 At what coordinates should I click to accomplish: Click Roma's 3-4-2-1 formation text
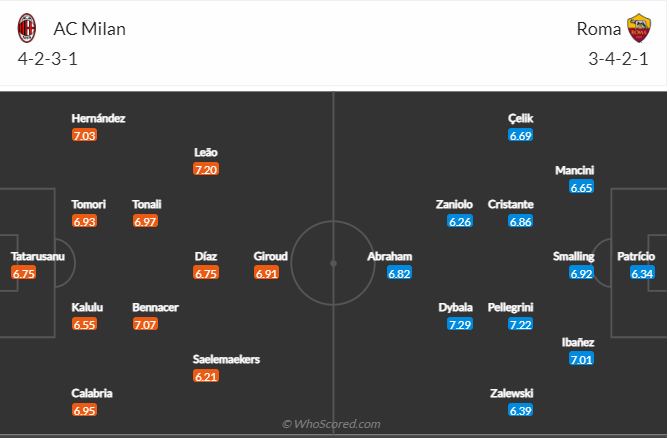click(619, 58)
